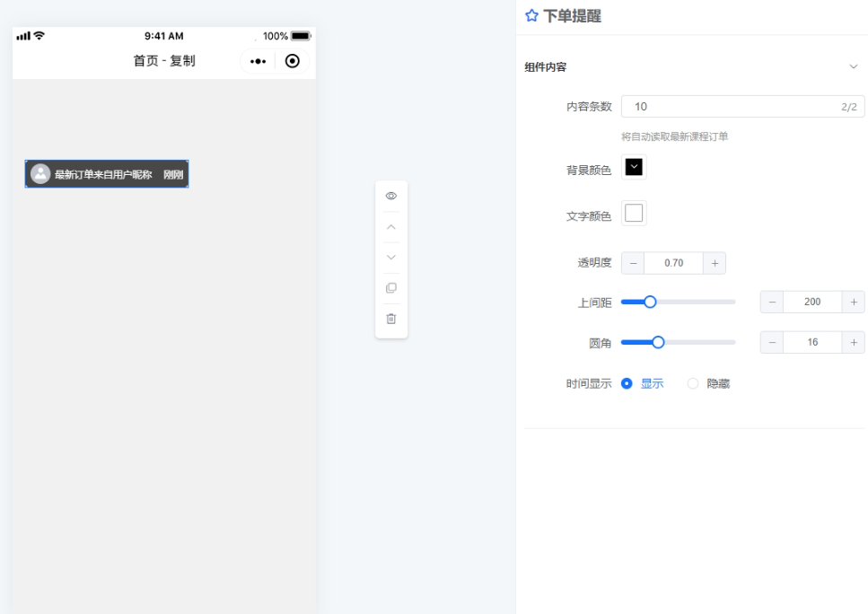Duplicate the component with the copy icon
This screenshot has width=868, height=614.
click(390, 288)
